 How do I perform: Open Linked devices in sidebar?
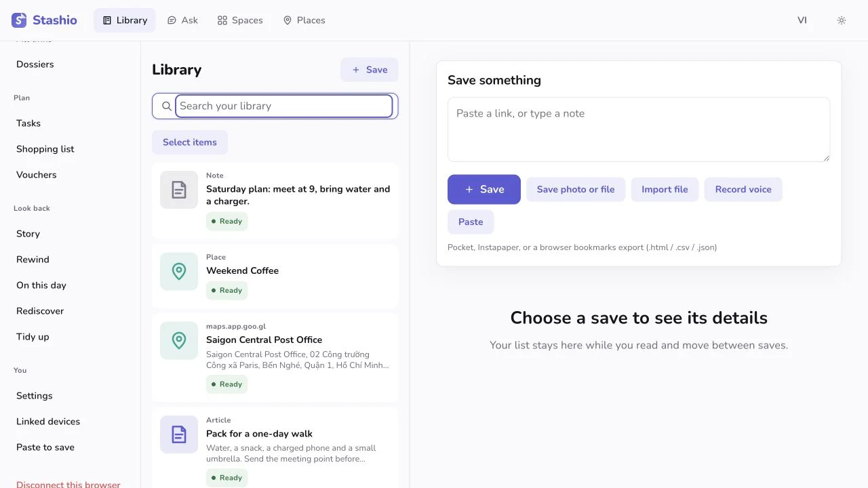pyautogui.click(x=48, y=422)
